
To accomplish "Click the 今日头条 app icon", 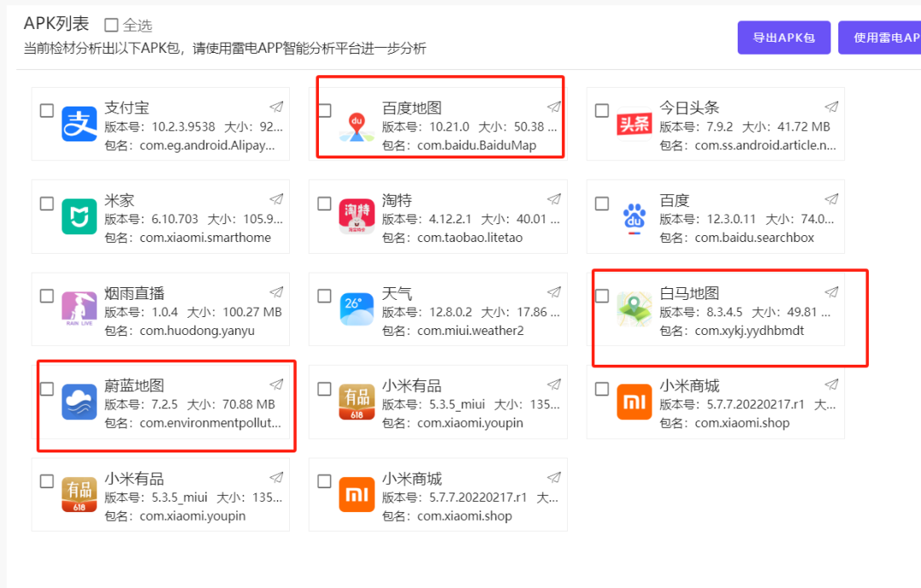I will pyautogui.click(x=634, y=124).
